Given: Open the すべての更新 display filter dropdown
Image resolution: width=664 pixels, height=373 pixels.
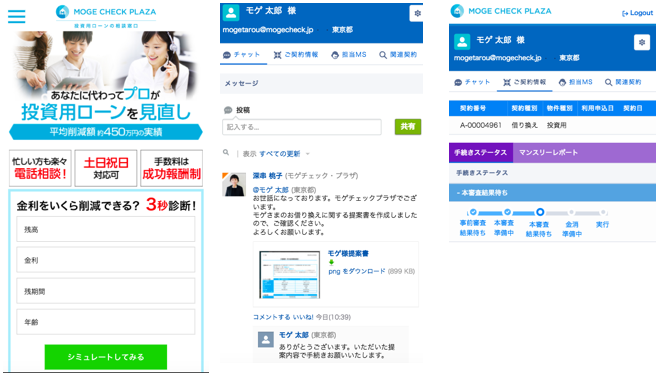Looking at the screenshot, I should click(x=284, y=154).
